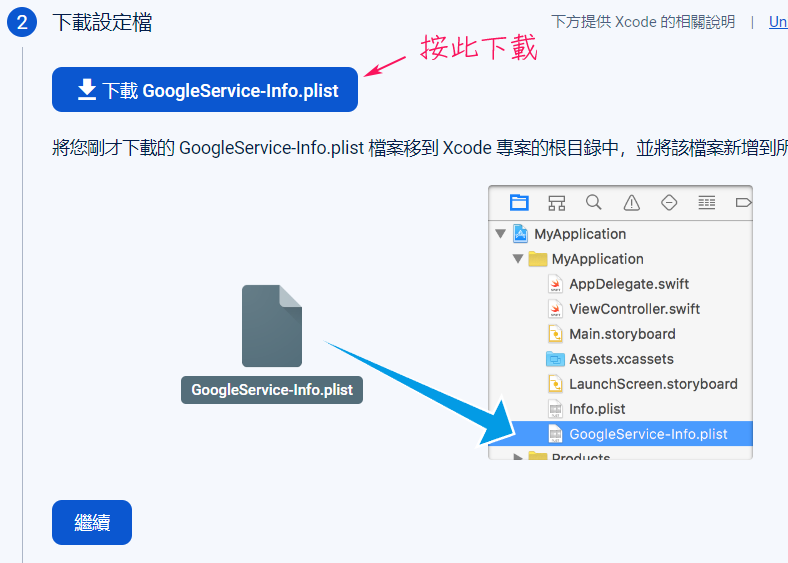Click the large gray document file icon

272,326
